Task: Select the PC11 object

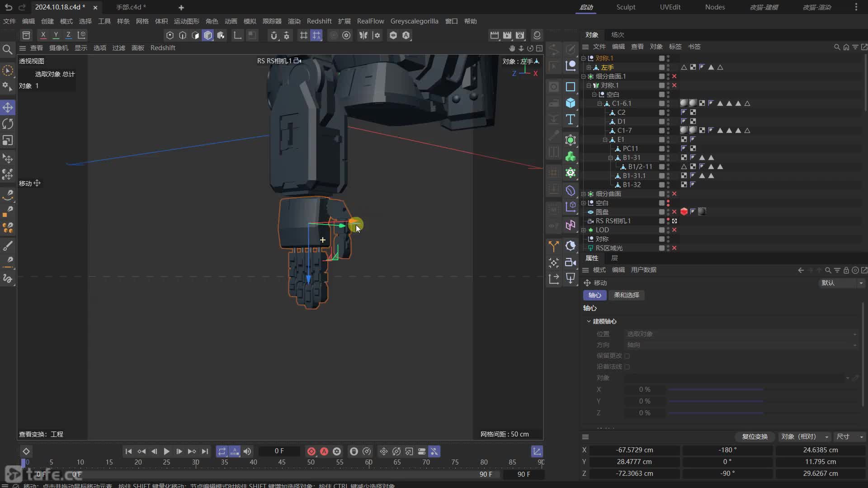Action: click(630, 149)
